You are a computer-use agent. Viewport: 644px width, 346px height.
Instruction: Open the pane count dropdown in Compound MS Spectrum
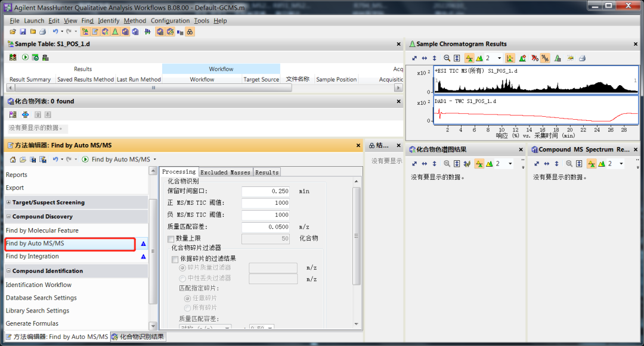point(621,164)
